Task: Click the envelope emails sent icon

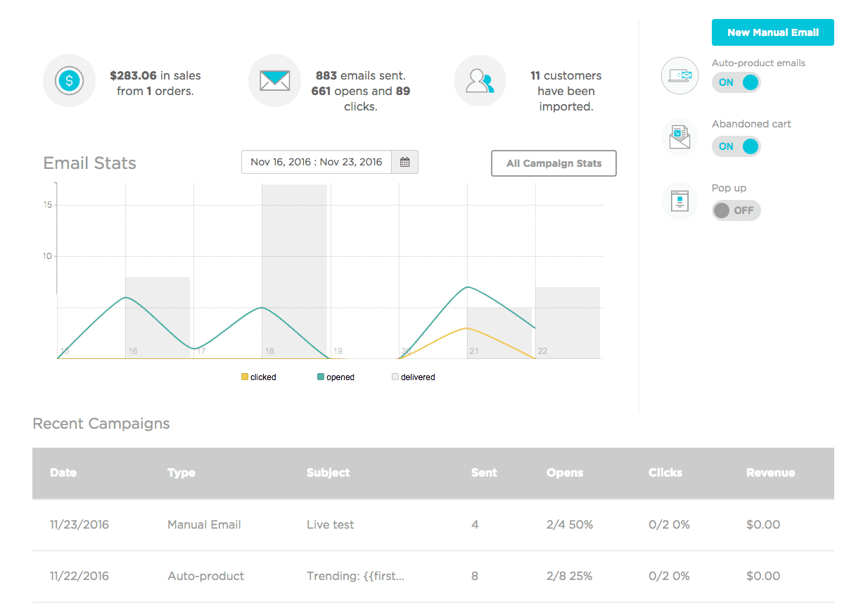Action: coord(274,81)
